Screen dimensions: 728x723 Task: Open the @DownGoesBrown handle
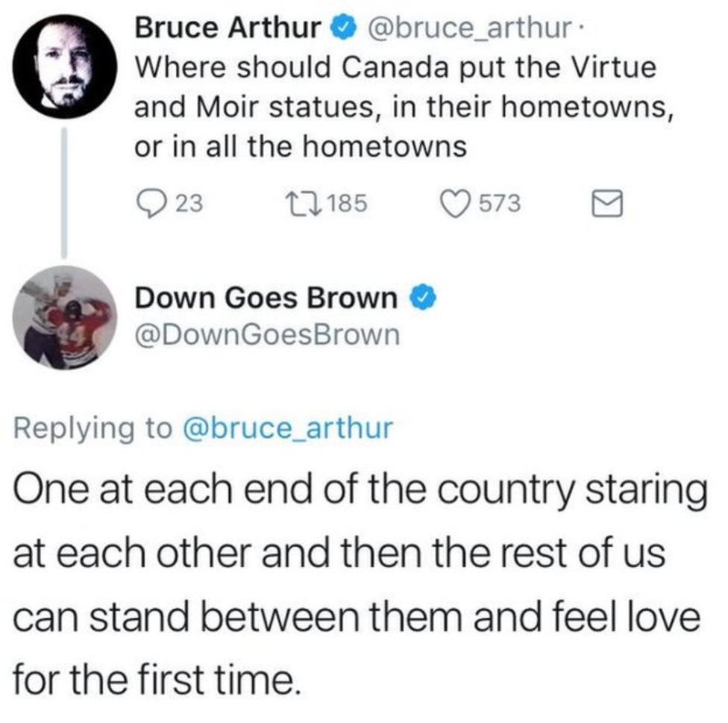(267, 337)
